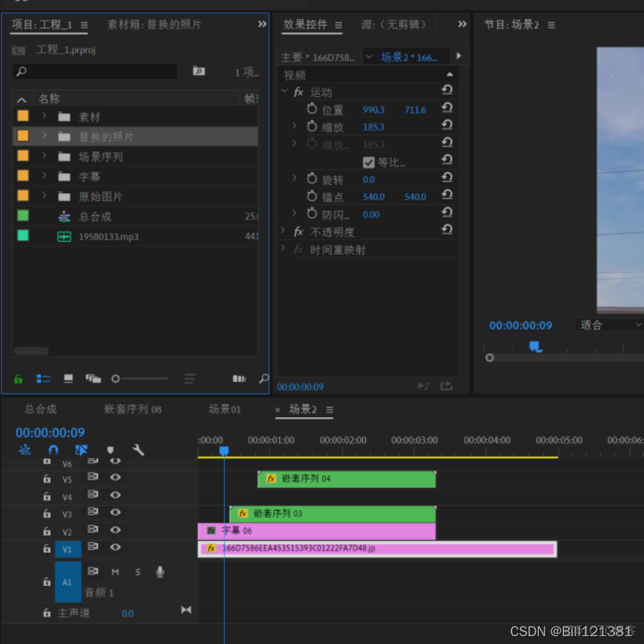Uncheck the 等比 scale checkbox
This screenshot has height=644, width=644.
click(369, 161)
